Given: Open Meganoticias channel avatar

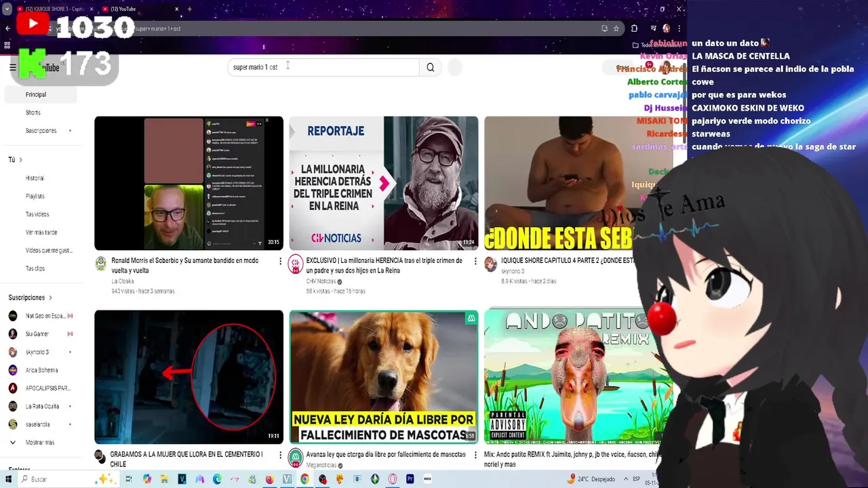Looking at the screenshot, I should [x=295, y=457].
